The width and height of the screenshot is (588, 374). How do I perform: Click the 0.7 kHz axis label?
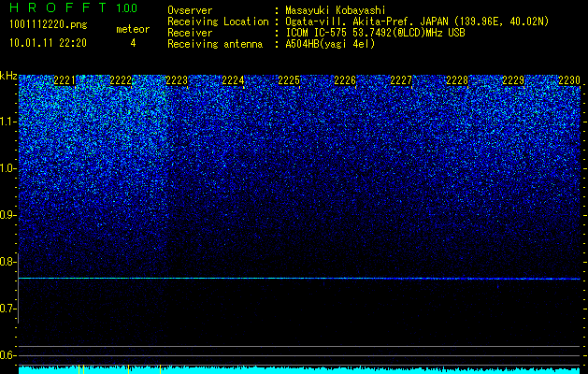point(7,309)
